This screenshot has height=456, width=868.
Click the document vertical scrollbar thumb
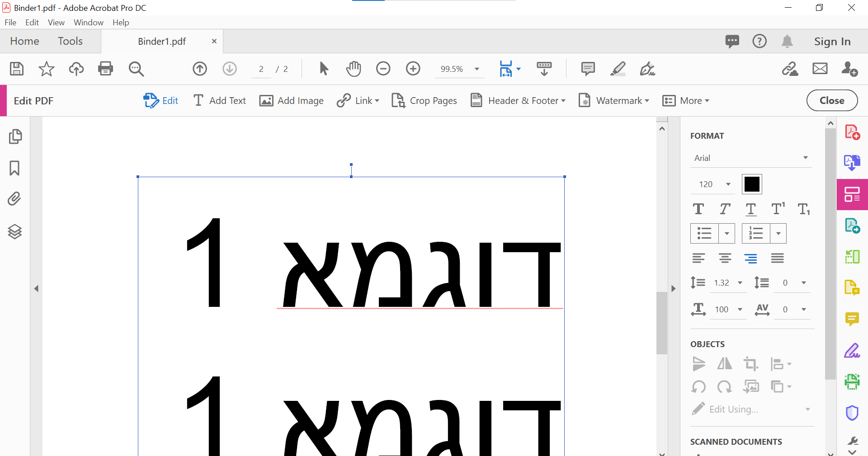(662, 323)
